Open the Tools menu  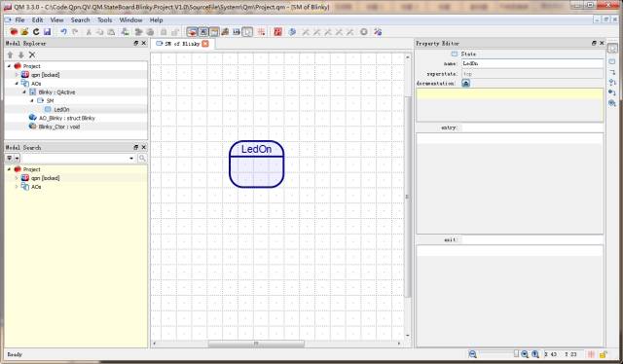(x=104, y=19)
